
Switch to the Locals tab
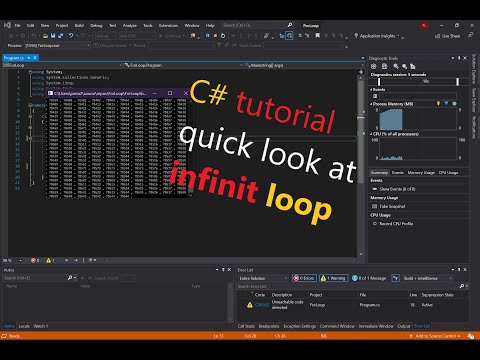click(x=24, y=326)
